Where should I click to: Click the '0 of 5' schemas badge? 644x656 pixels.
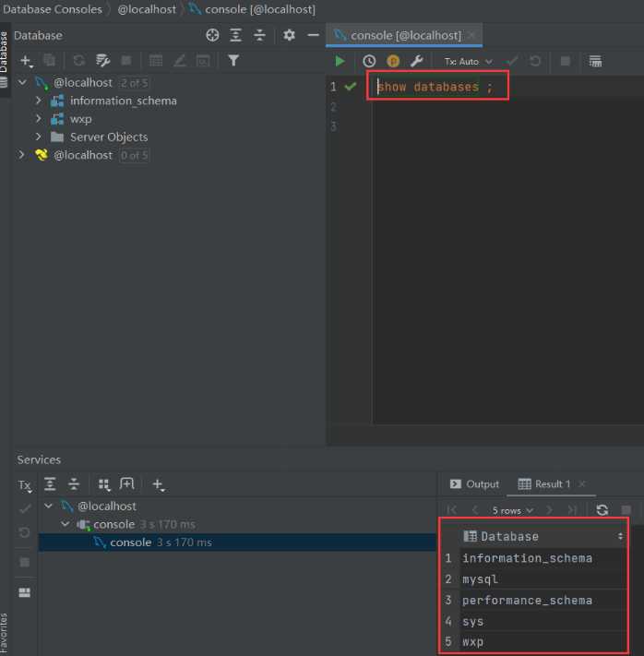pos(135,155)
